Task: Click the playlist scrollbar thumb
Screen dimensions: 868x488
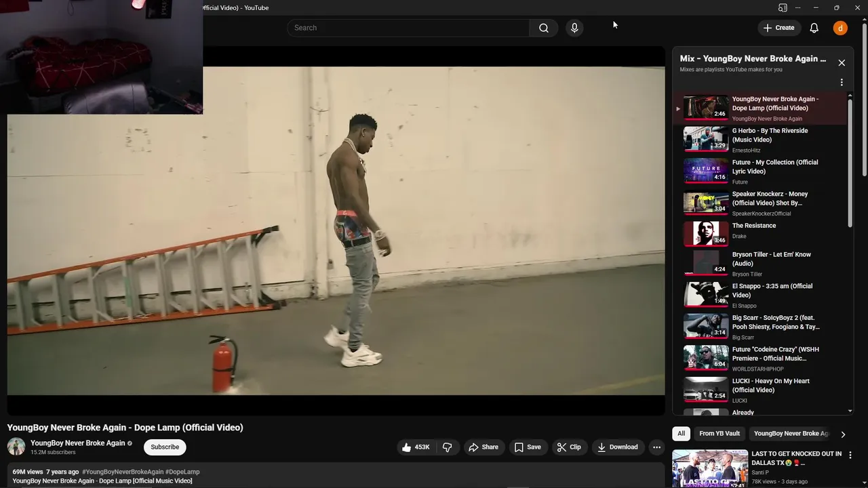Action: (850, 163)
